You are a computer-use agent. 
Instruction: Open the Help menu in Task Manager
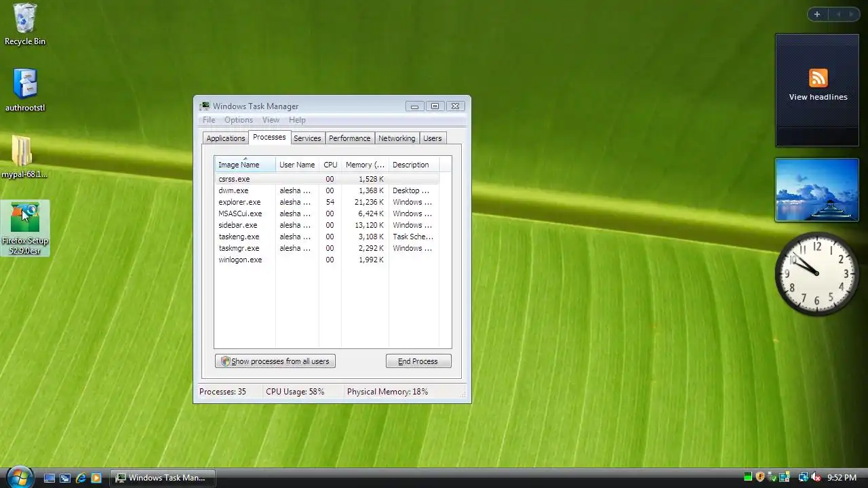pos(297,120)
